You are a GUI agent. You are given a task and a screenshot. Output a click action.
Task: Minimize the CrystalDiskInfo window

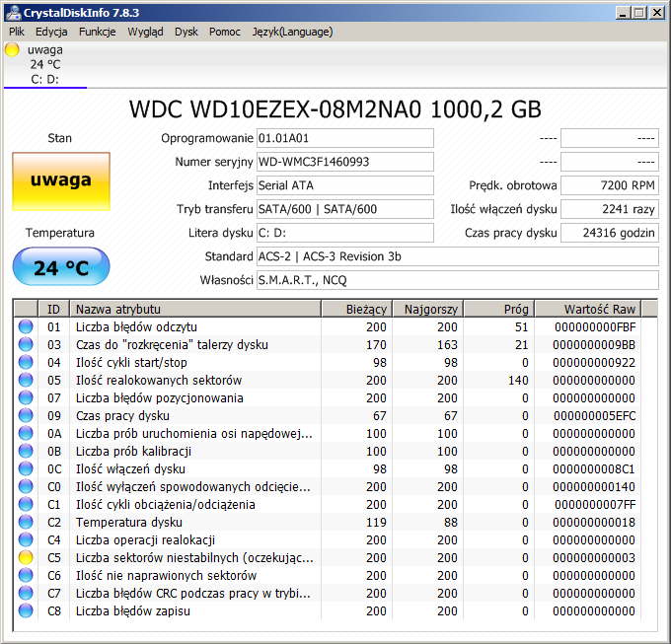pyautogui.click(x=623, y=13)
